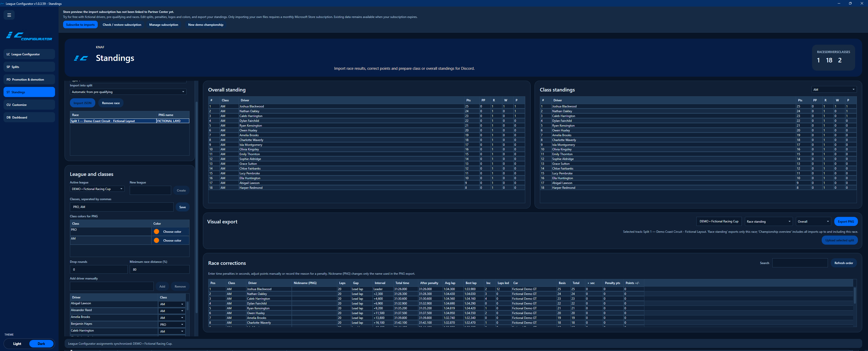This screenshot has height=351, width=868.
Task: Change class dropdown for Alexander Reed
Action: point(172,311)
